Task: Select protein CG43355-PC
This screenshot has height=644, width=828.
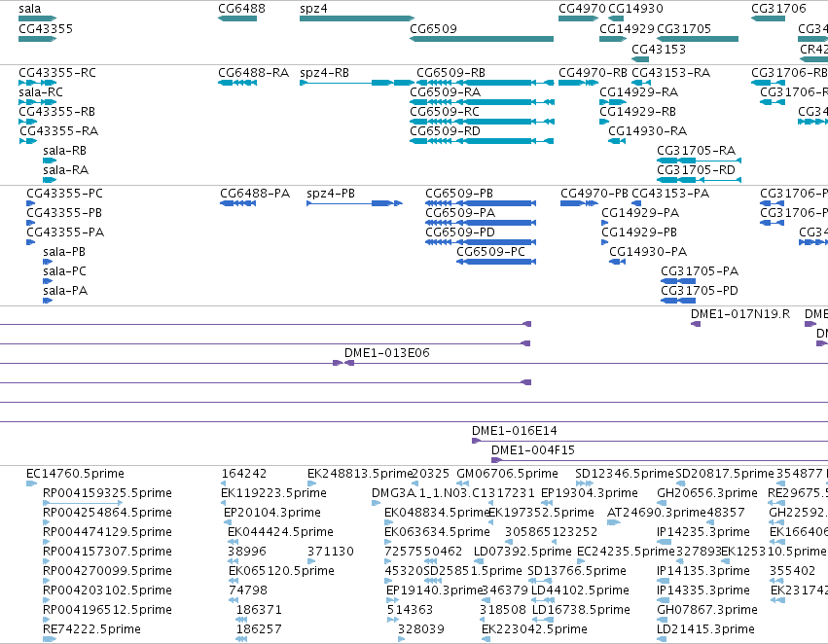Action: (x=30, y=203)
